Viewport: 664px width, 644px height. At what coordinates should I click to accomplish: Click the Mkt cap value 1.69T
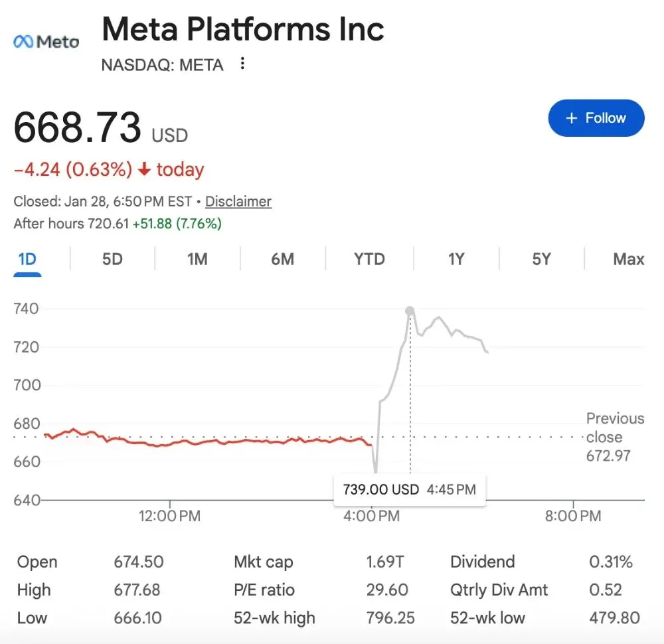[x=384, y=562]
